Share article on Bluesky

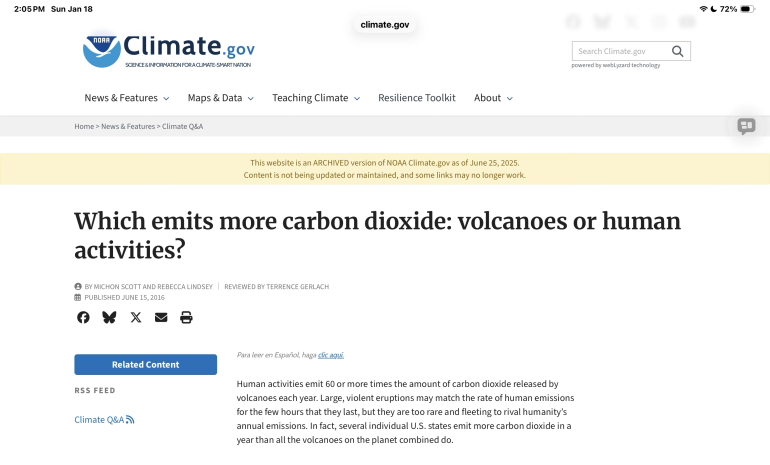[109, 317]
